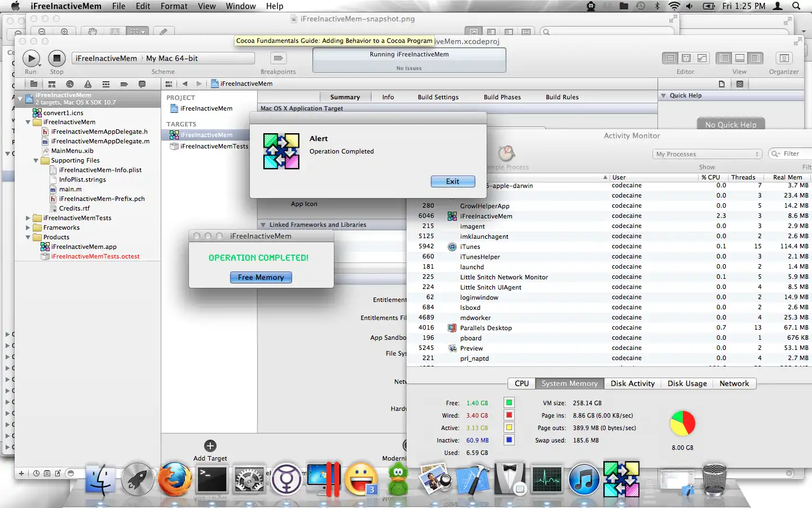The height and width of the screenshot is (508, 812).
Task: Click Exit in the Alert dialog
Action: [x=453, y=181]
